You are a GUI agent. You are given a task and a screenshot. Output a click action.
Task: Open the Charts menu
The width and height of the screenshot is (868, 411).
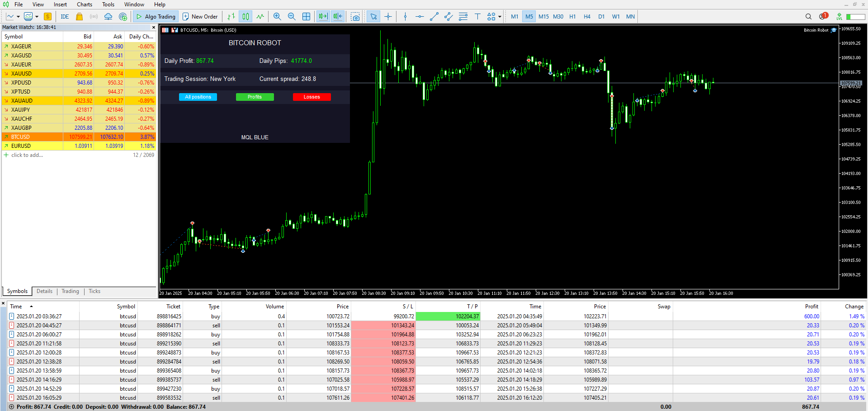point(85,5)
